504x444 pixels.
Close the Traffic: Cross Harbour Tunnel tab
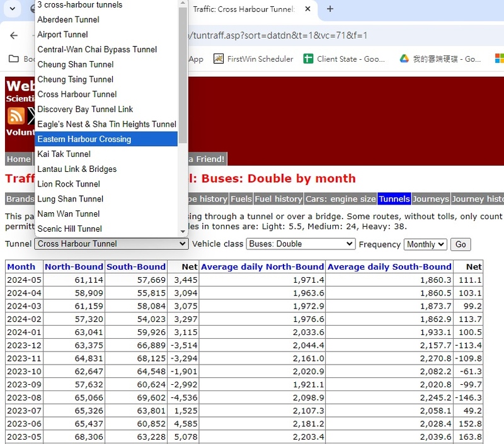pyautogui.click(x=308, y=9)
